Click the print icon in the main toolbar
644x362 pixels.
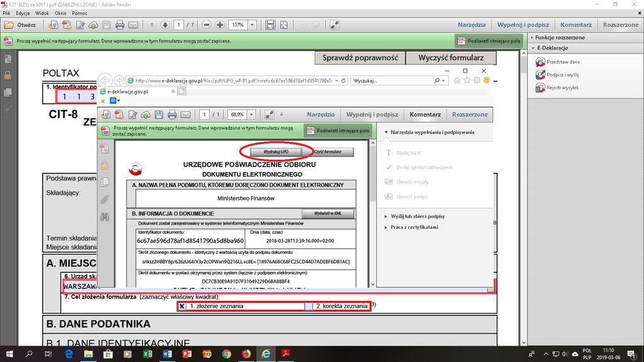(119, 25)
